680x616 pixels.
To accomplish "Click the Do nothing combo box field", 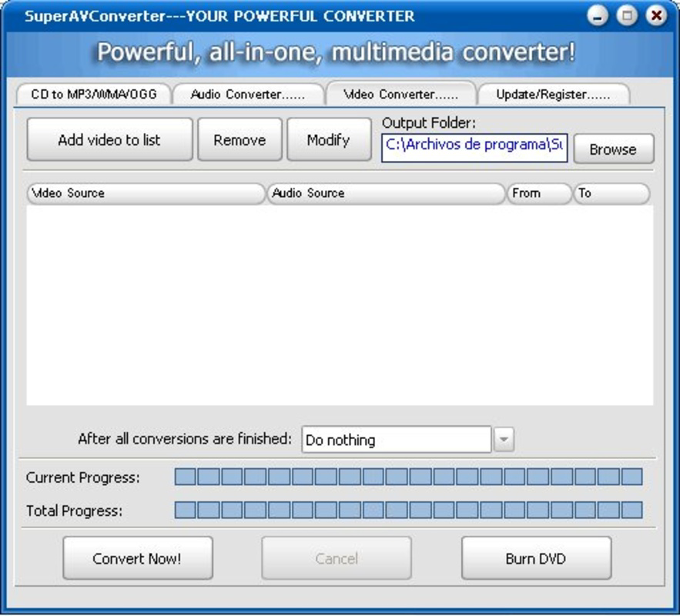I will coord(397,439).
